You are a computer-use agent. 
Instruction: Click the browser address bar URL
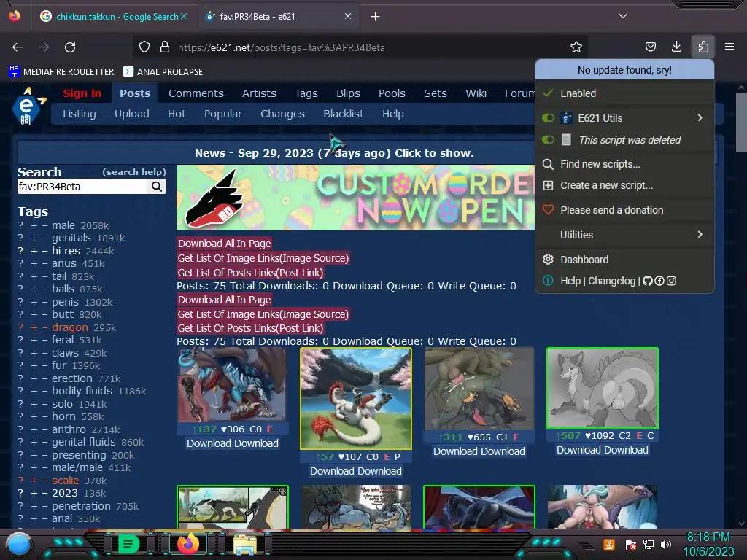281,47
